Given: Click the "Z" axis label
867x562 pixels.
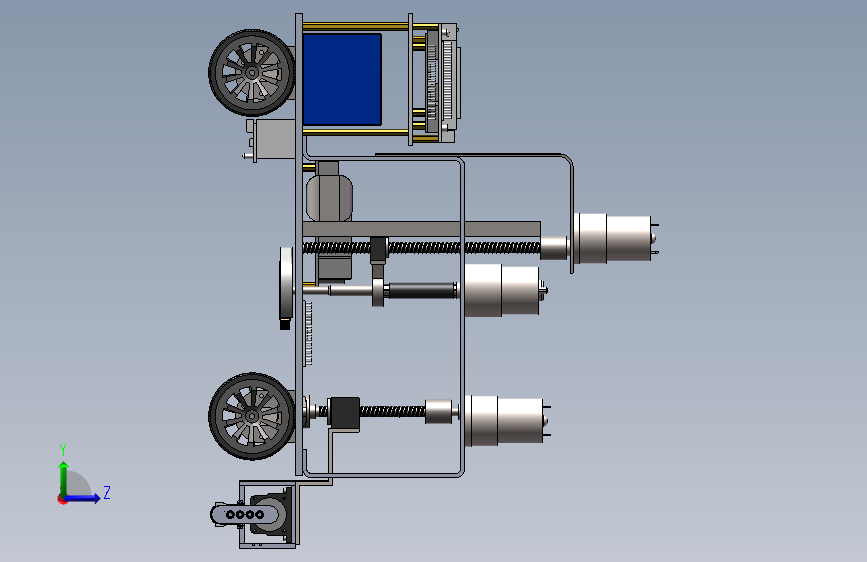Looking at the screenshot, I should pos(107,492).
